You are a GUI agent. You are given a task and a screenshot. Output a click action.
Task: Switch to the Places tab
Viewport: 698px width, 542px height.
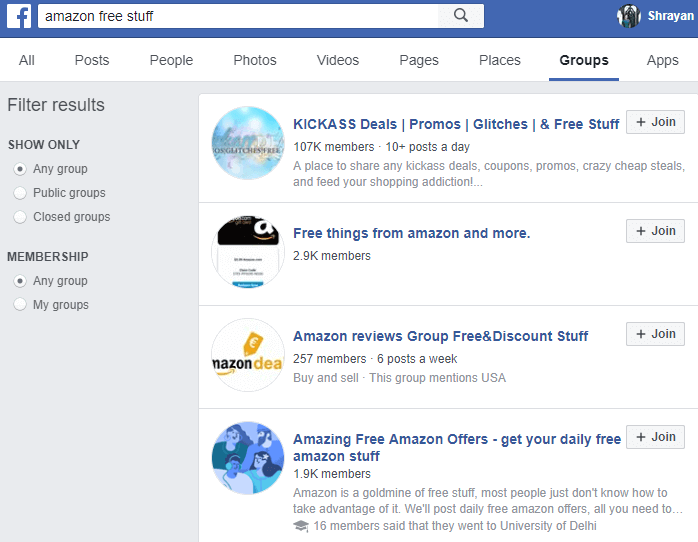499,60
